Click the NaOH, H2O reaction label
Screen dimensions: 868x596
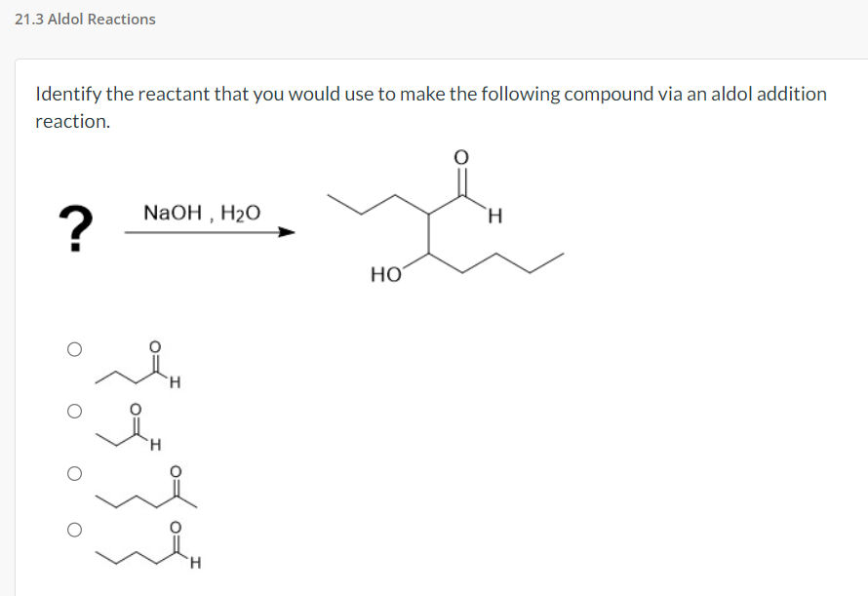pyautogui.click(x=201, y=214)
